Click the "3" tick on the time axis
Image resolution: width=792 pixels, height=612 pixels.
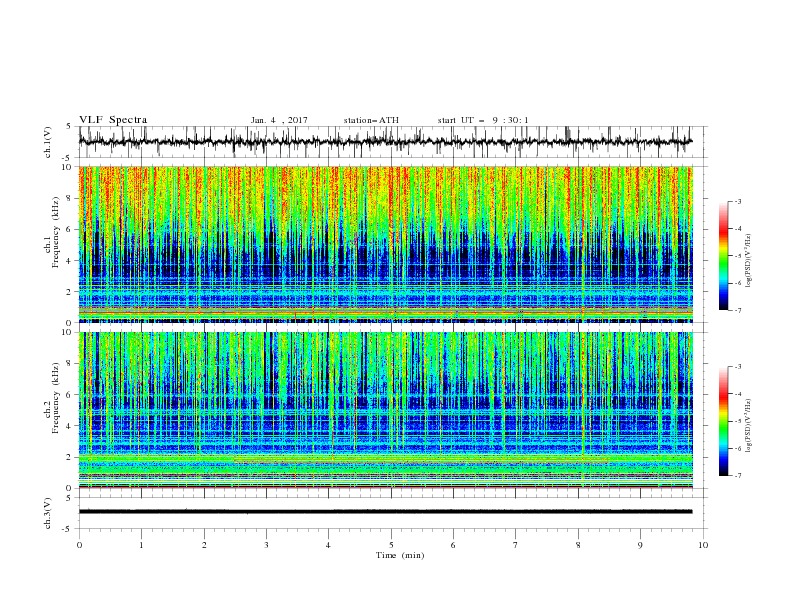266,545
